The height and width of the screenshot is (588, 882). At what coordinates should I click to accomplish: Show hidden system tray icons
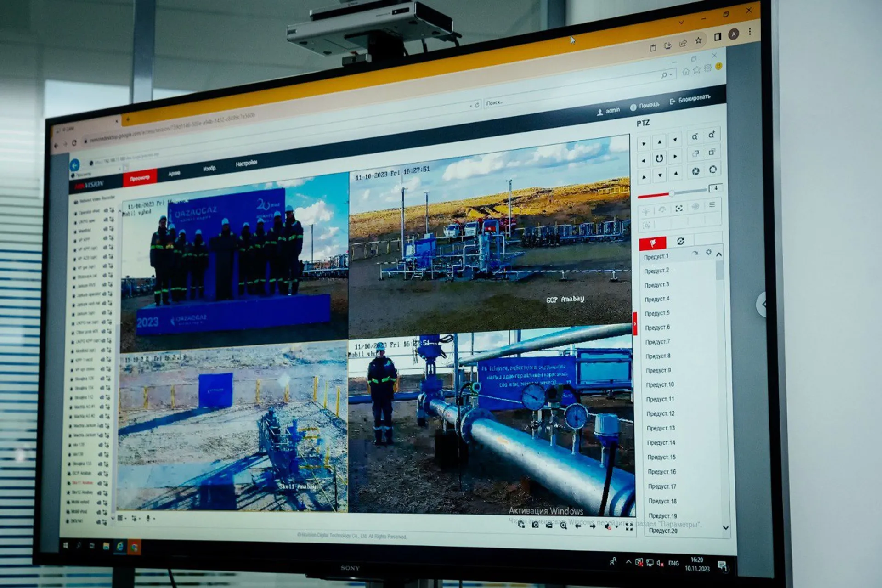[628, 562]
